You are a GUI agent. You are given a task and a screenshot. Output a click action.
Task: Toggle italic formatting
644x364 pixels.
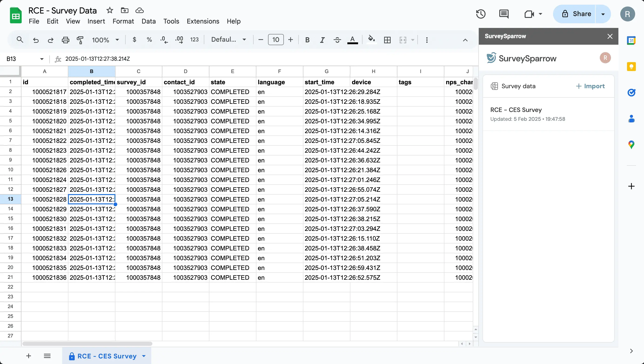point(322,40)
